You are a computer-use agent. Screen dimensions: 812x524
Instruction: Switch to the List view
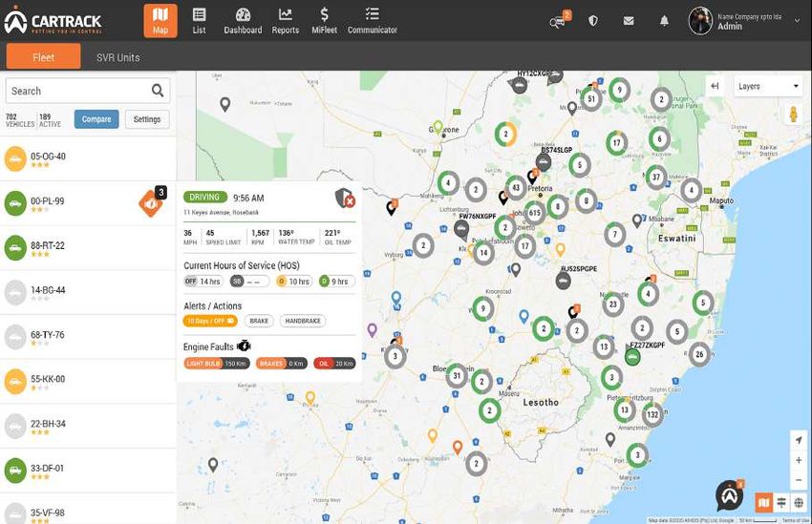coord(199,21)
